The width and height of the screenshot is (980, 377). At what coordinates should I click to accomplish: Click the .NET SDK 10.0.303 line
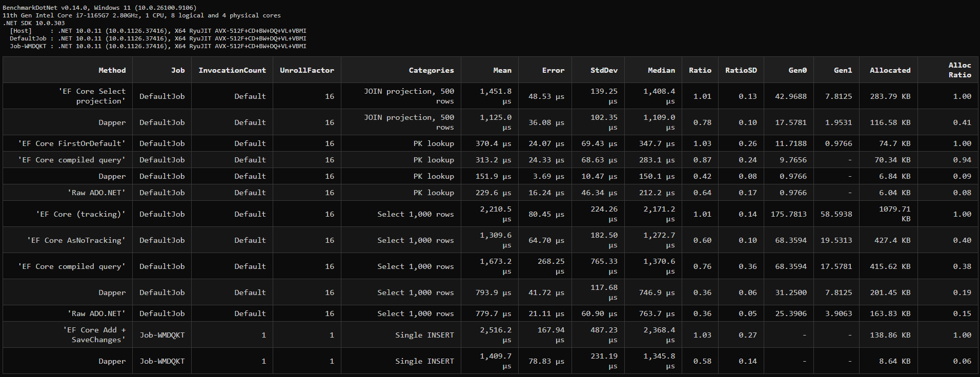[x=34, y=23]
